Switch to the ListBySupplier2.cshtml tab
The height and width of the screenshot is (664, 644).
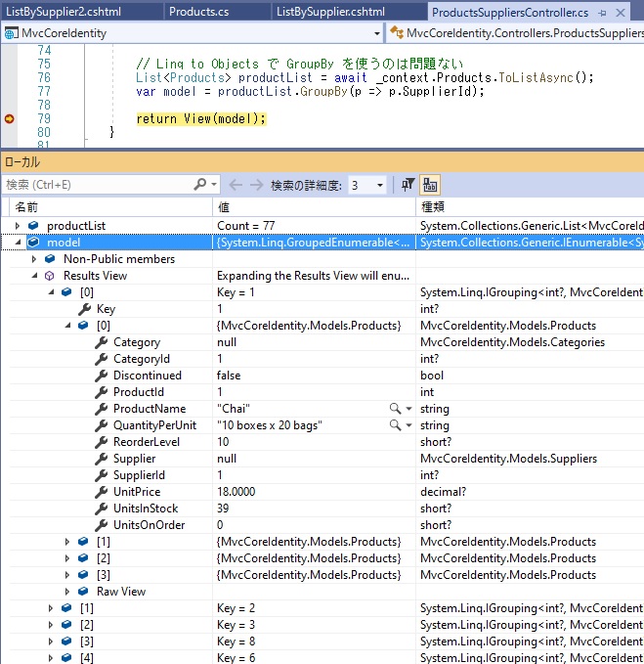click(56, 13)
